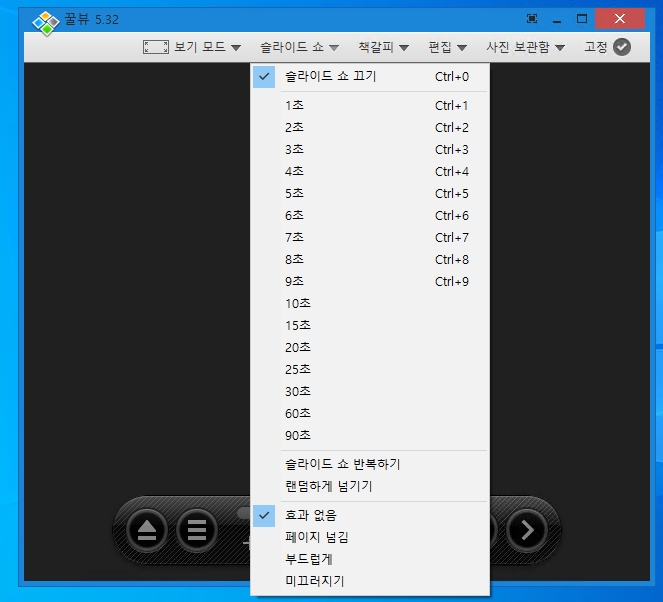This screenshot has width=663, height=602.
Task: Open the 편집 dropdown
Action: coord(447,47)
